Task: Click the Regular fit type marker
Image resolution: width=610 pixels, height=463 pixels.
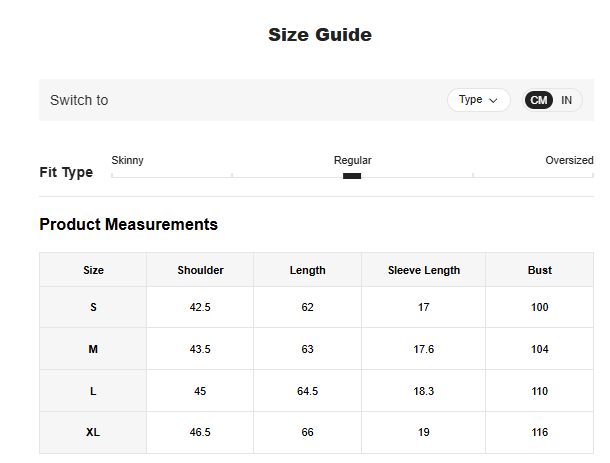Action: pyautogui.click(x=352, y=176)
